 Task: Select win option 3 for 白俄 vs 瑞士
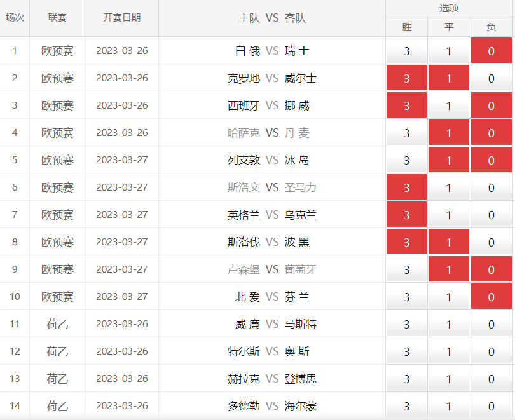407,51
